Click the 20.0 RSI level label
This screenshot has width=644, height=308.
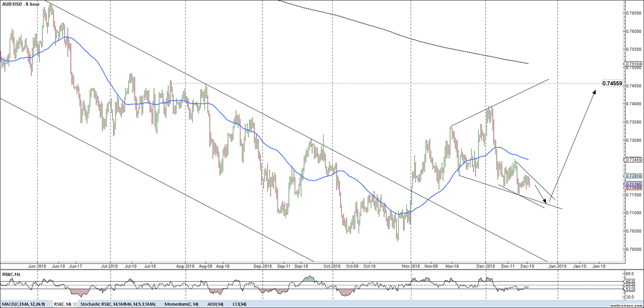pyautogui.click(x=630, y=297)
